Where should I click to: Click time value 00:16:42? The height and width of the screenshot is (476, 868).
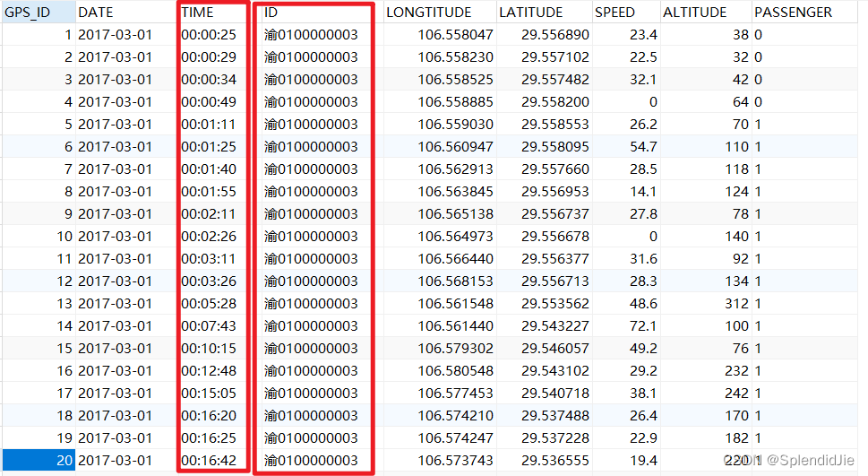[x=209, y=461]
